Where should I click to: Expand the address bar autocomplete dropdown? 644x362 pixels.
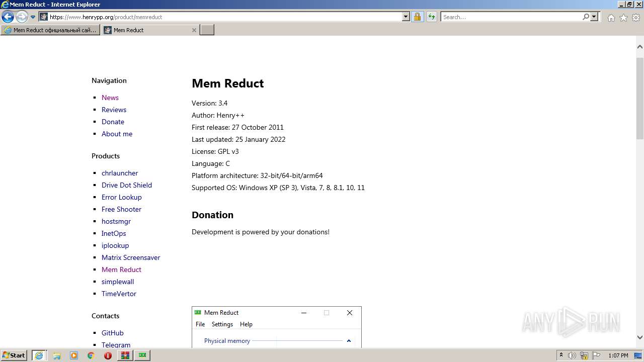(406, 17)
